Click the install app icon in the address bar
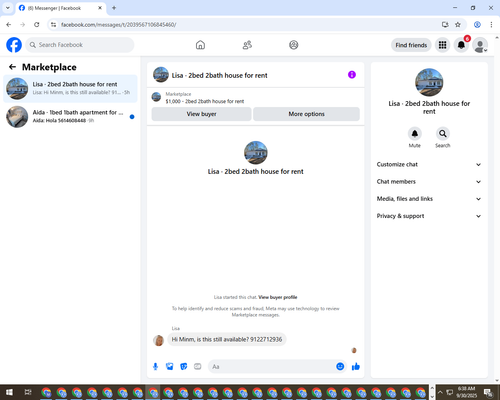The width and height of the screenshot is (500, 400). (445, 25)
